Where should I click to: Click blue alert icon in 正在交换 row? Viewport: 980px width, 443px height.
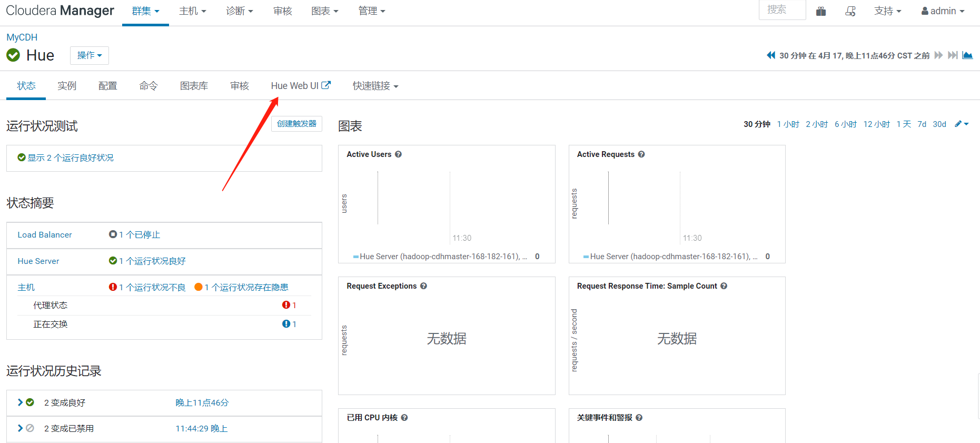[286, 324]
